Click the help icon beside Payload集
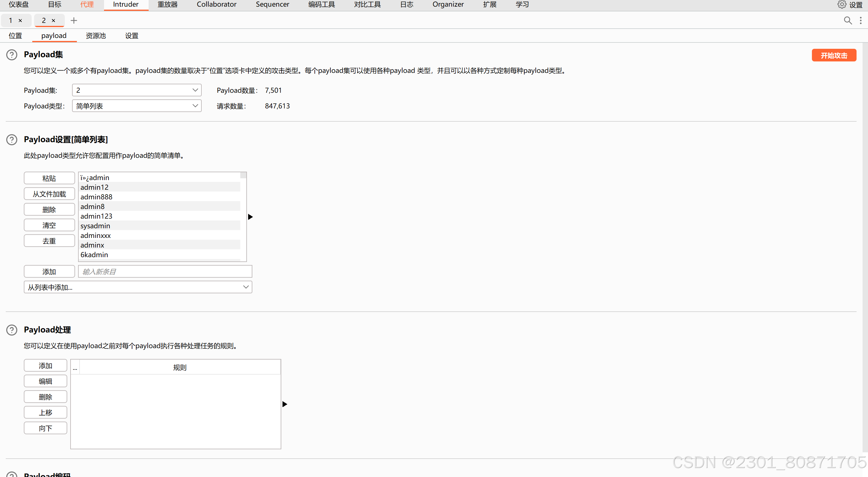The image size is (868, 477). tap(12, 55)
